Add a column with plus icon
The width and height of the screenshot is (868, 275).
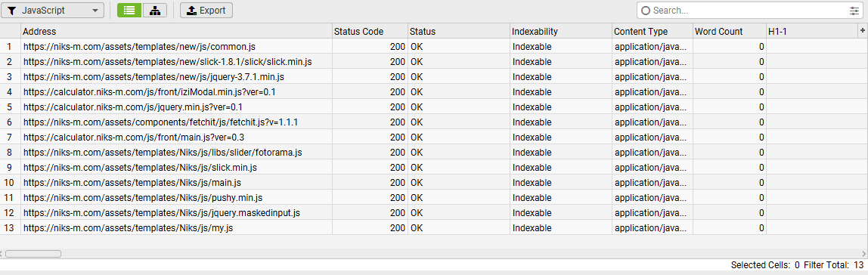point(862,30)
